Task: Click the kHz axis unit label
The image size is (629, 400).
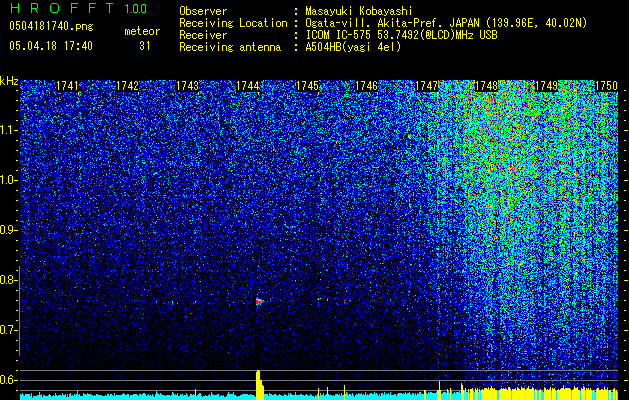Action: [x=9, y=81]
